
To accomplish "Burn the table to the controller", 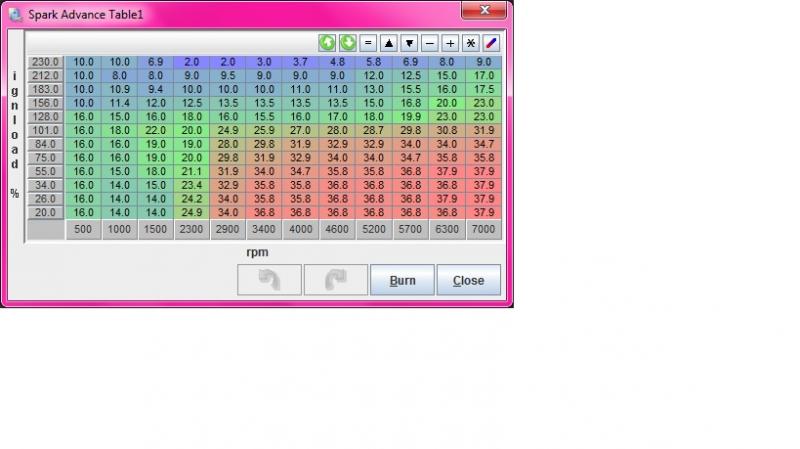I will 402,280.
